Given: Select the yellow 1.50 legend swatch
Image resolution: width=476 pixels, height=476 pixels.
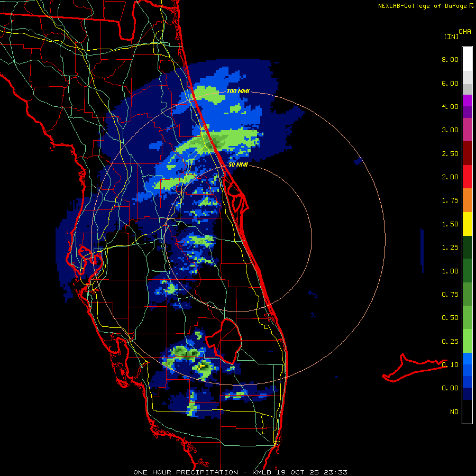Looking at the screenshot, I should (467, 224).
